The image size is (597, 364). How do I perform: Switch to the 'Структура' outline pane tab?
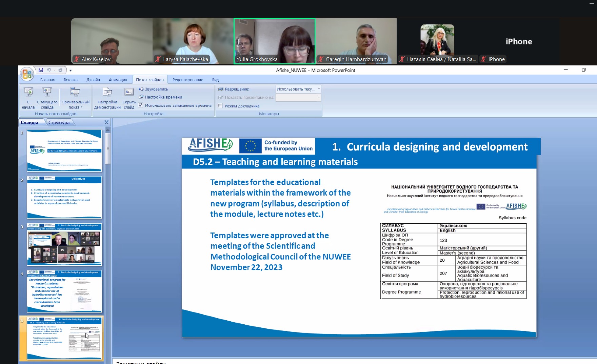(59, 123)
